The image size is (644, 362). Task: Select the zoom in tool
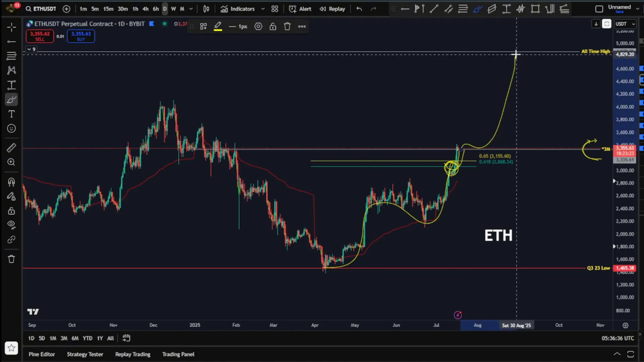point(11,162)
